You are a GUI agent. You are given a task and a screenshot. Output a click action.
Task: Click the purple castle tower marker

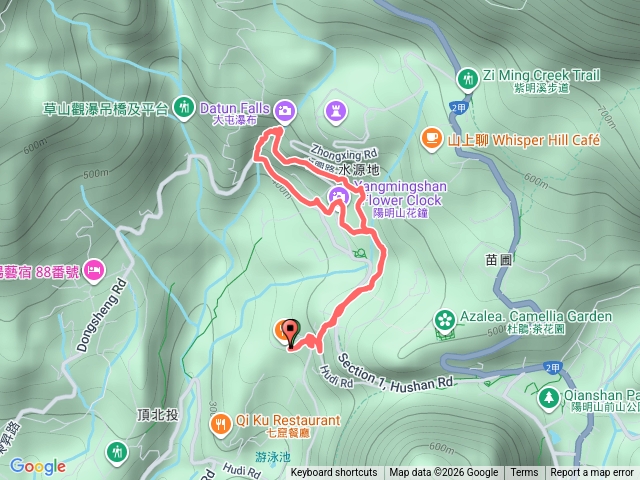tap(336, 111)
